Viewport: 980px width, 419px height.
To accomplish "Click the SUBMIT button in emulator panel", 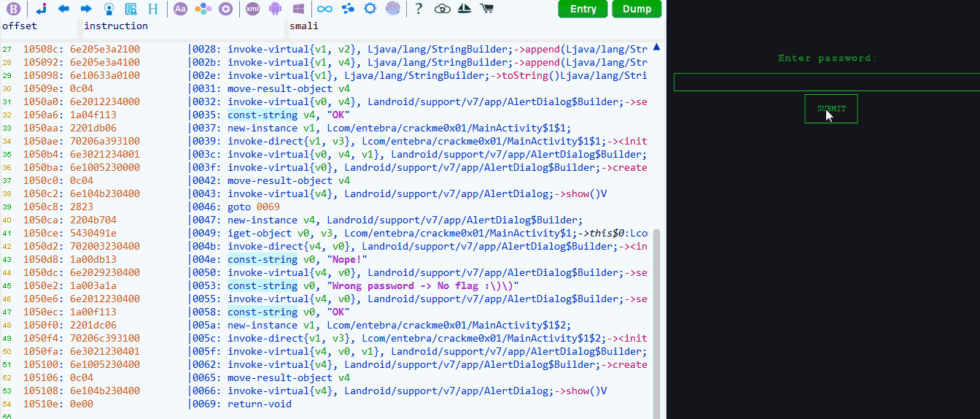I will [831, 109].
